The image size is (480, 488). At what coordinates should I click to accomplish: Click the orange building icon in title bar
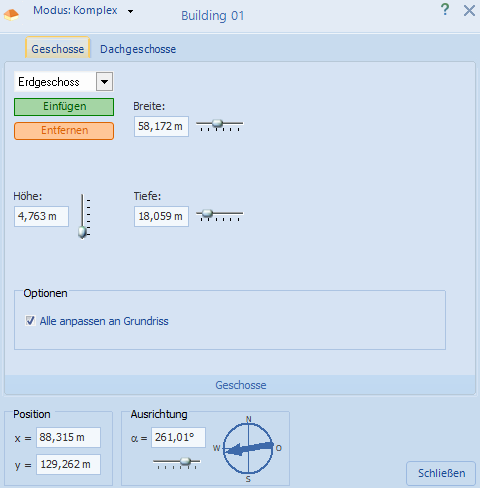11,15
